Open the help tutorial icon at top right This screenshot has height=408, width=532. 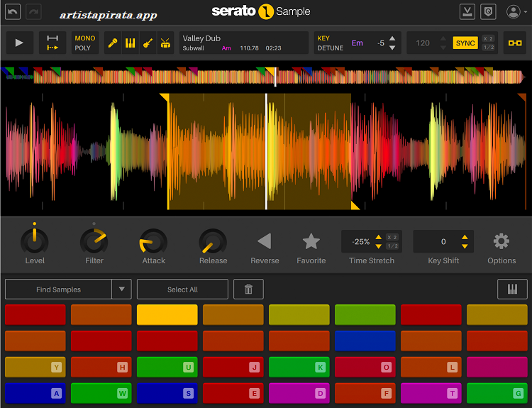pos(488,12)
